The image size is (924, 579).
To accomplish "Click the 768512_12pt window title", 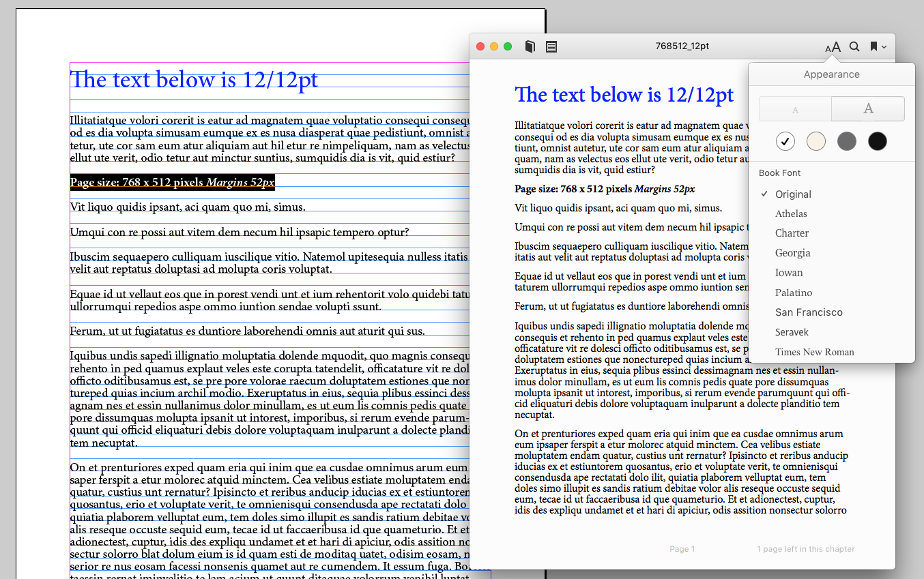I will pyautogui.click(x=682, y=46).
